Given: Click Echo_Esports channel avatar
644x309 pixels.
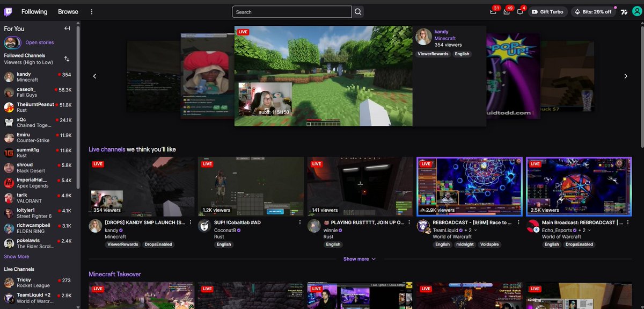Looking at the screenshot, I should [533, 226].
